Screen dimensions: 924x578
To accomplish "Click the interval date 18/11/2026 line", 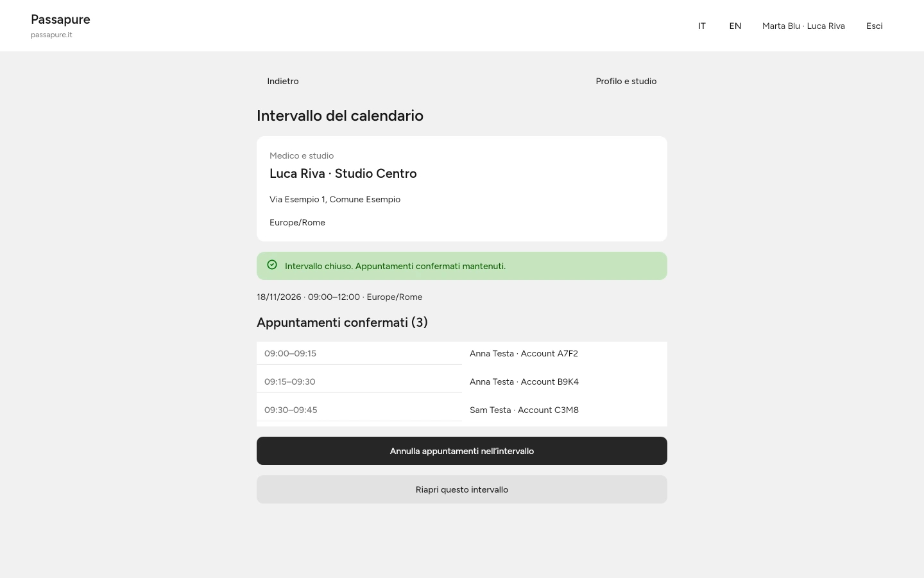I will click(339, 297).
